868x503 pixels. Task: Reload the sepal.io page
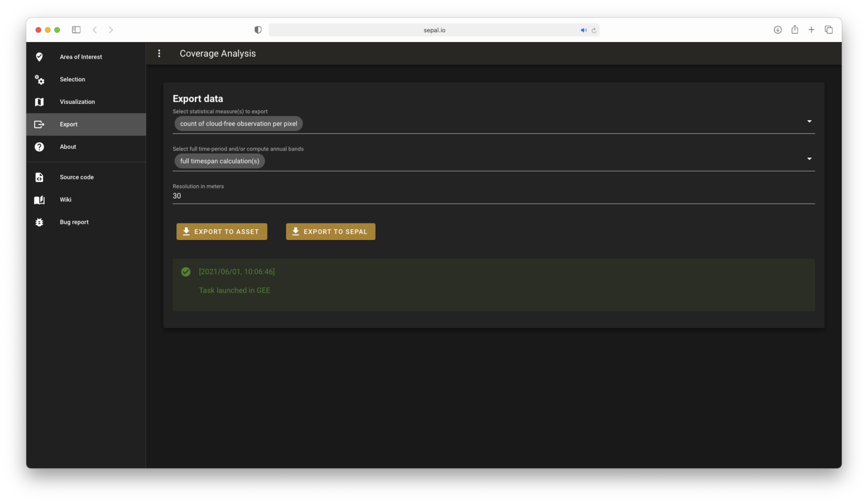pyautogui.click(x=594, y=30)
